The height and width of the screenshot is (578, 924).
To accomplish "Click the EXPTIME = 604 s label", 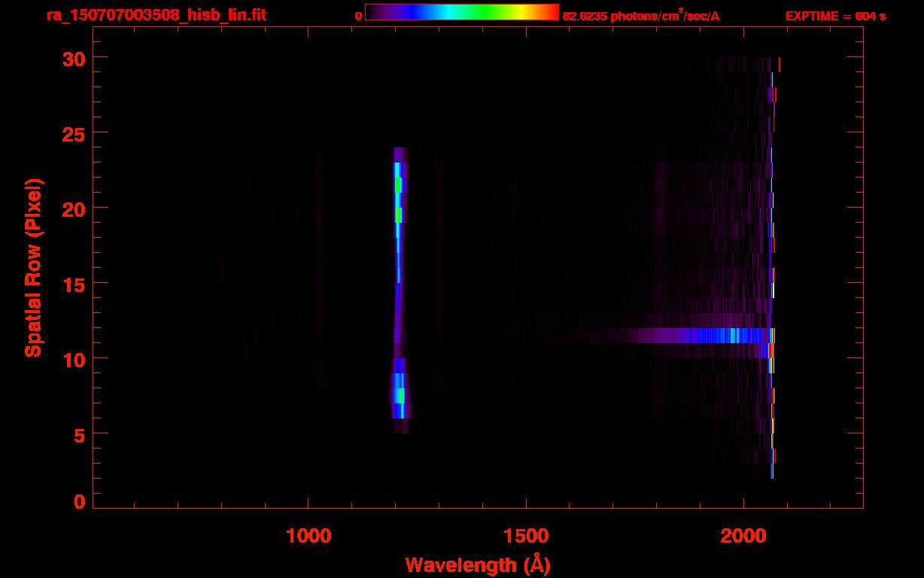I will point(835,16).
